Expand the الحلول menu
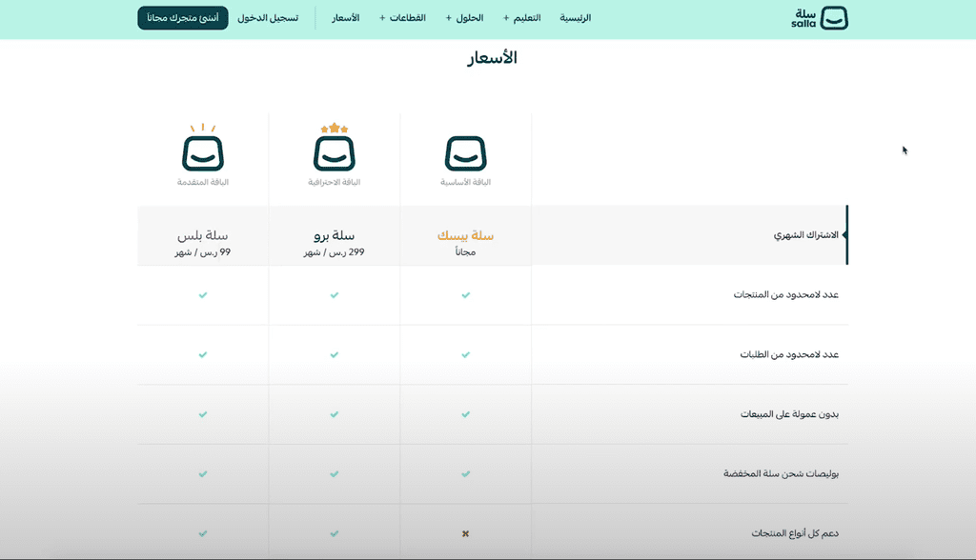Viewport: 976px width, 560px height. [464, 18]
